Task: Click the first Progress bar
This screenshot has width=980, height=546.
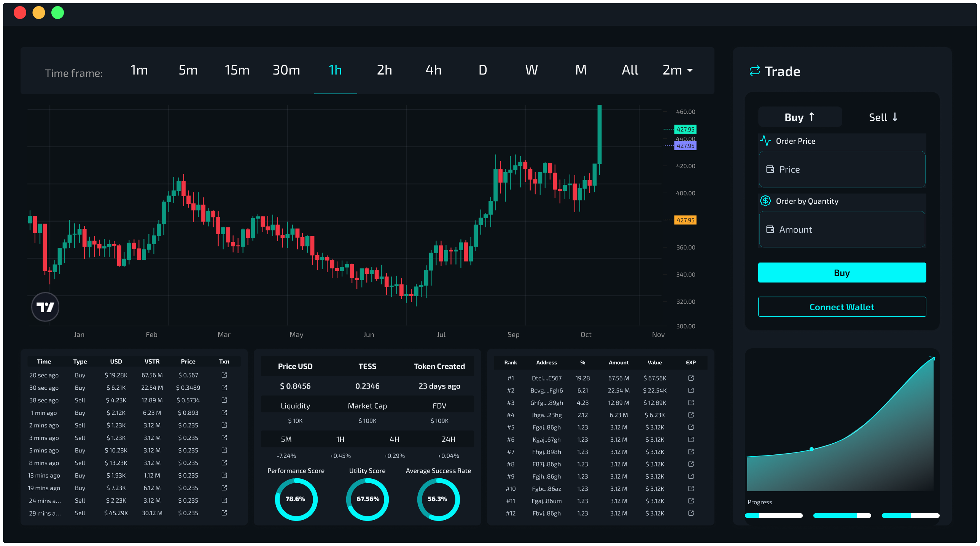Action: tap(773, 516)
